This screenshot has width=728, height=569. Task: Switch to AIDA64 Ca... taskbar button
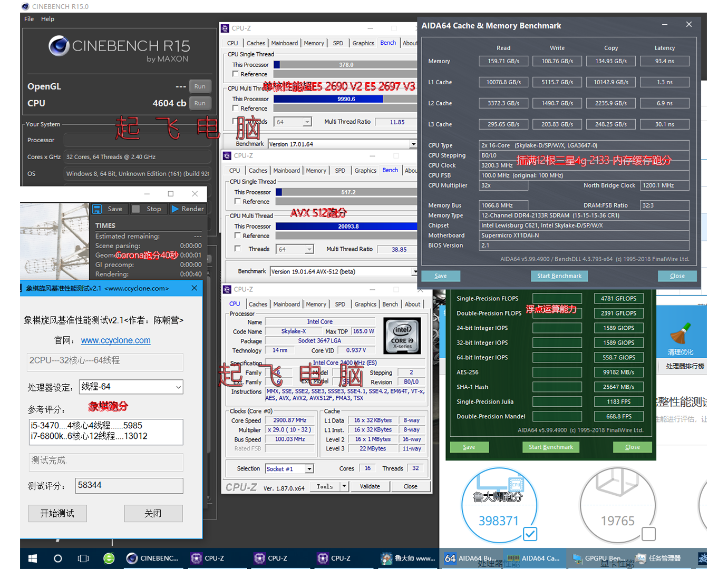(534, 558)
